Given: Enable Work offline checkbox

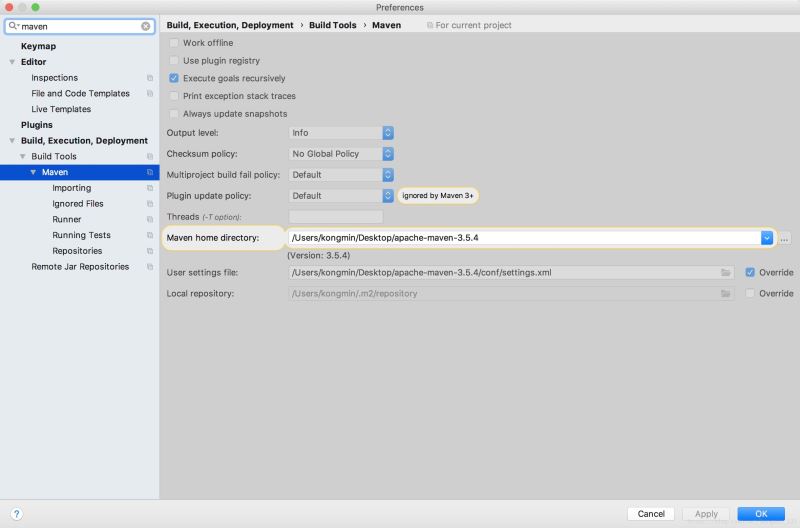Looking at the screenshot, I should 174,43.
